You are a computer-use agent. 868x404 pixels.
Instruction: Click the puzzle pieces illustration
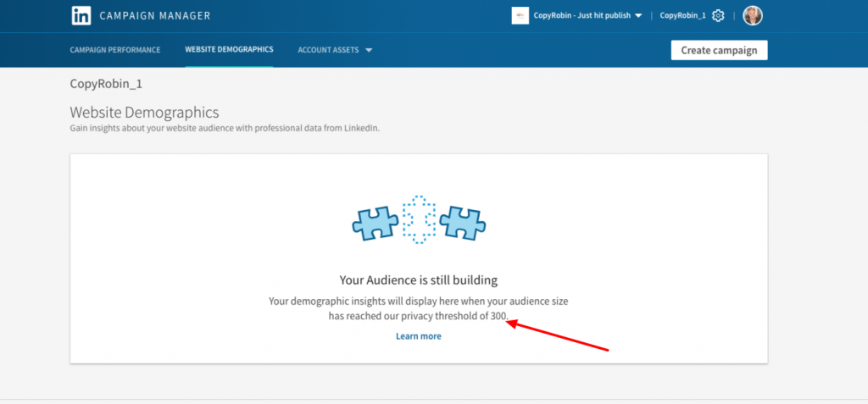click(x=419, y=219)
